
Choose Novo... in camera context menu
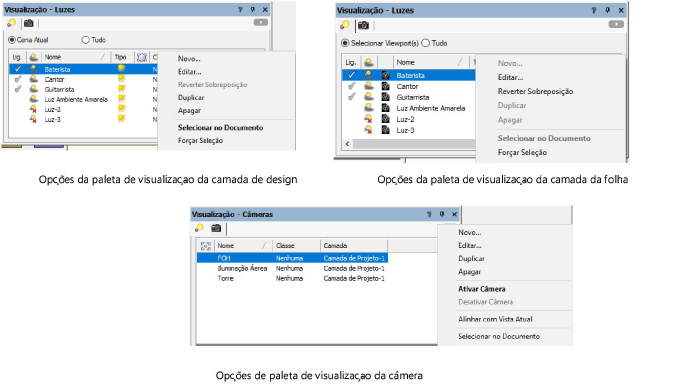tap(469, 233)
